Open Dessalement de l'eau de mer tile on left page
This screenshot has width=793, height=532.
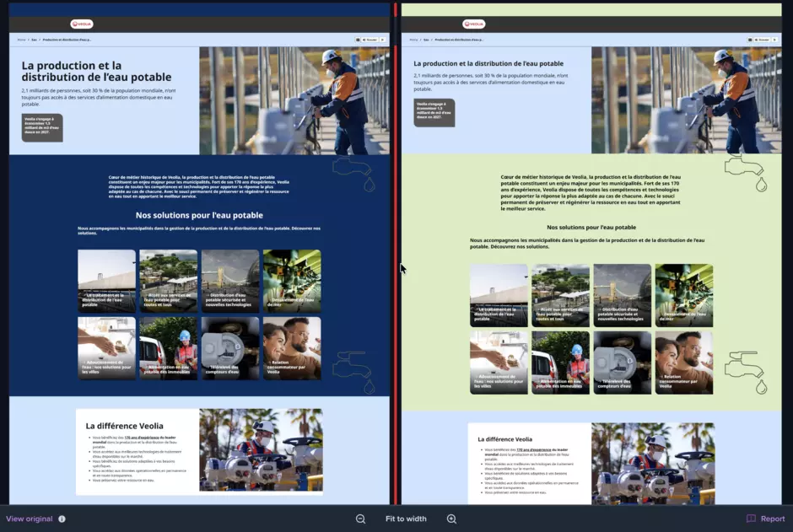tap(292, 281)
